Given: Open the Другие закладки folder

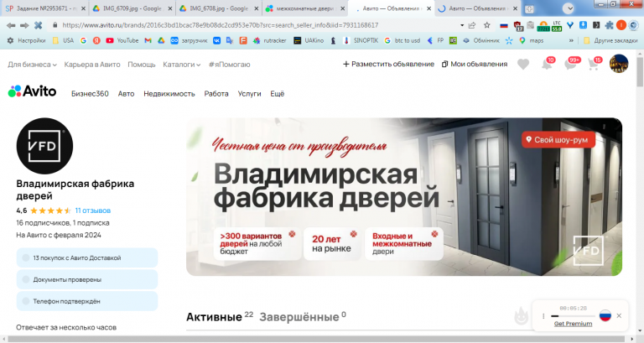Looking at the screenshot, I should 610,40.
